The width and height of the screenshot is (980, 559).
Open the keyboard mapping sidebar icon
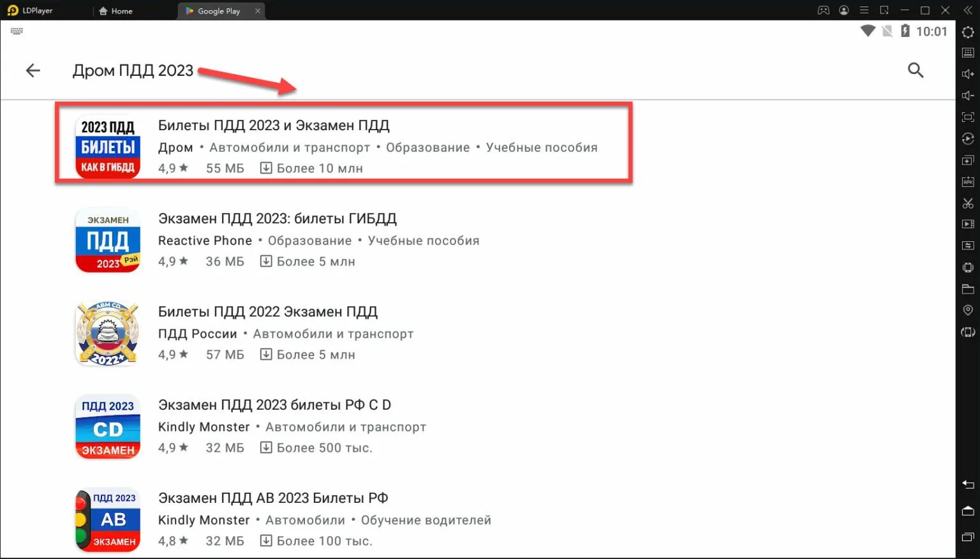(968, 53)
